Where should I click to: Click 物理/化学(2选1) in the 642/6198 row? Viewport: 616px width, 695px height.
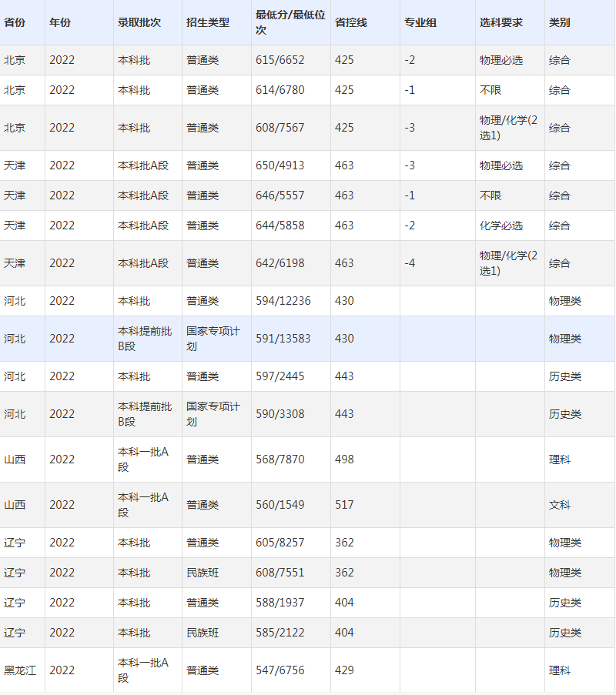(x=508, y=264)
